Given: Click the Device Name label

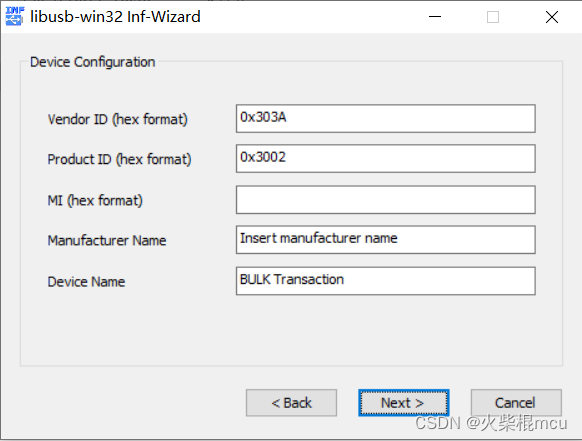Looking at the screenshot, I should 86,282.
